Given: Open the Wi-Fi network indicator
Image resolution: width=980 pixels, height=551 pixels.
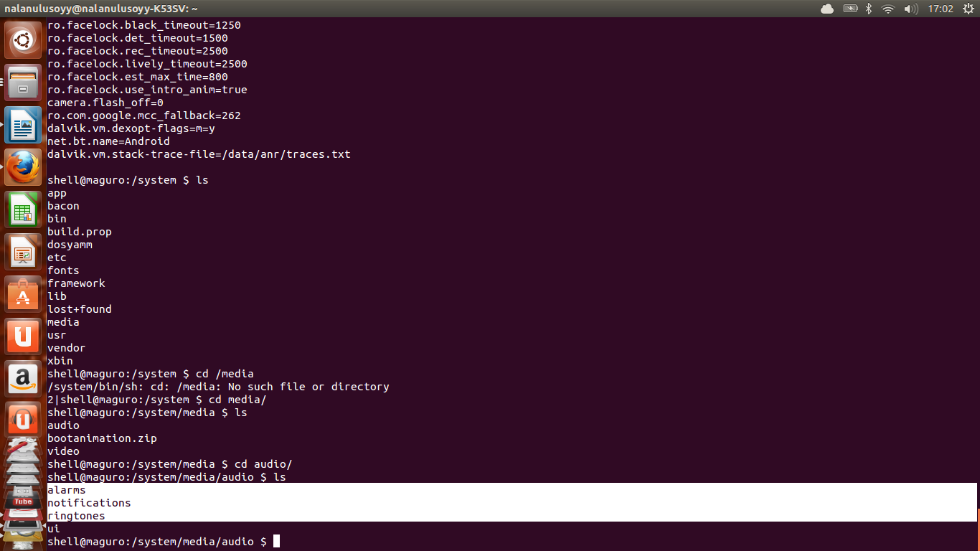Looking at the screenshot, I should 888,9.
